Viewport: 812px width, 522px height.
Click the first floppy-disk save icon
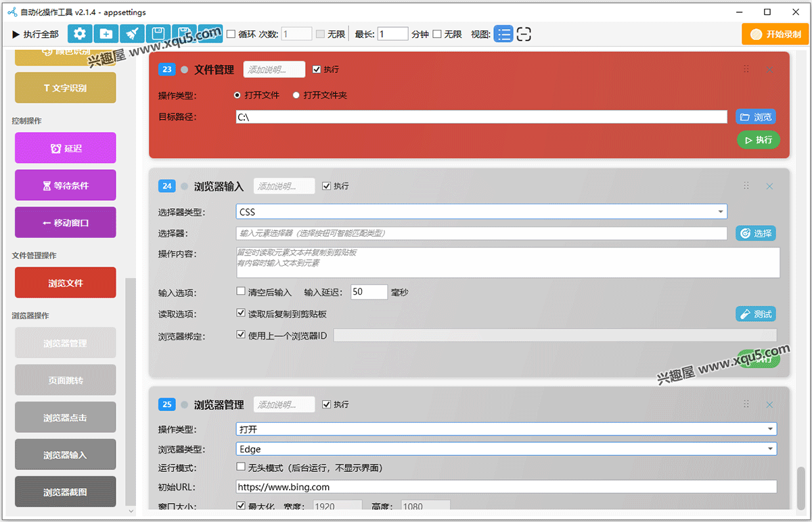point(158,34)
